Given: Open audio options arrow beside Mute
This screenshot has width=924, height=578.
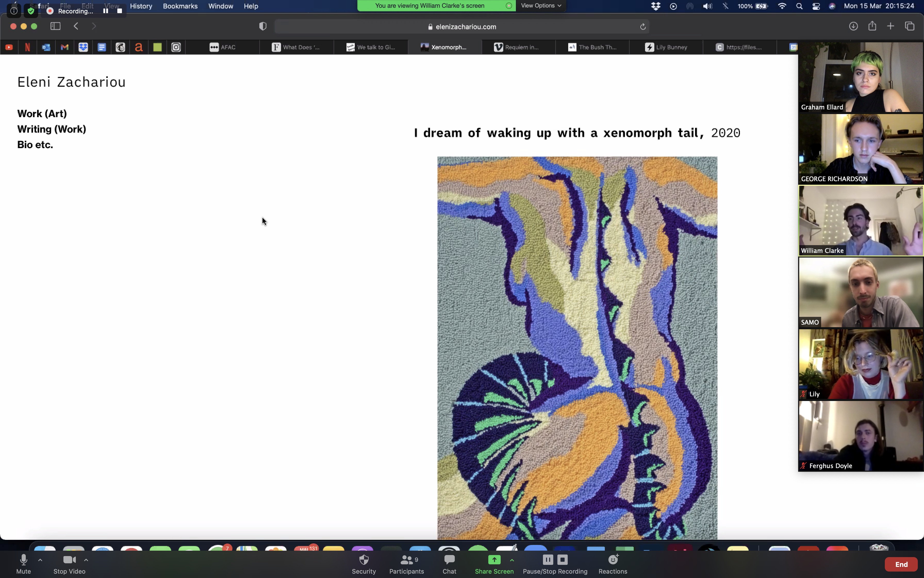Looking at the screenshot, I should coord(40,560).
